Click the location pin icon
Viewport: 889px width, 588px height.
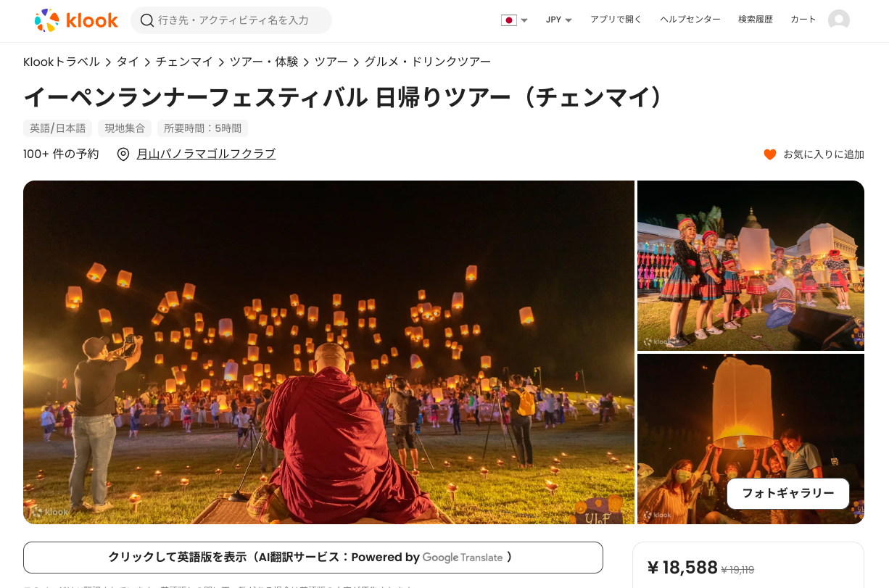click(x=123, y=154)
